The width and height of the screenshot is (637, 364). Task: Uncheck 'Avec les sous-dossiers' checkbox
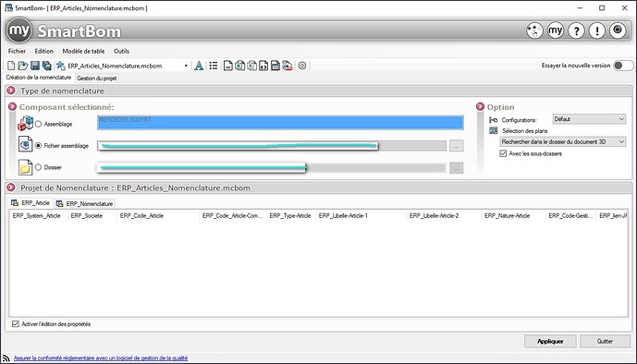503,153
